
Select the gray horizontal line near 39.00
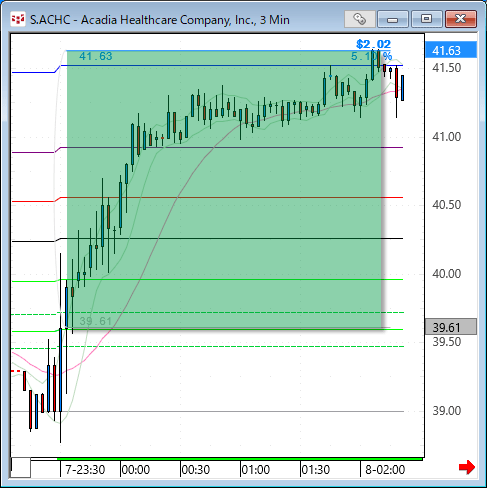click(x=207, y=412)
